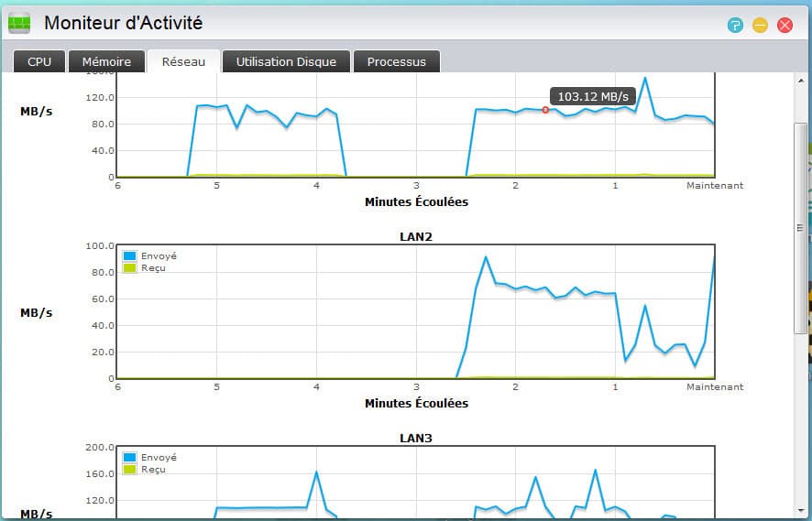
Task: Click Maintenant label under LAN2 graph
Action: pos(715,386)
